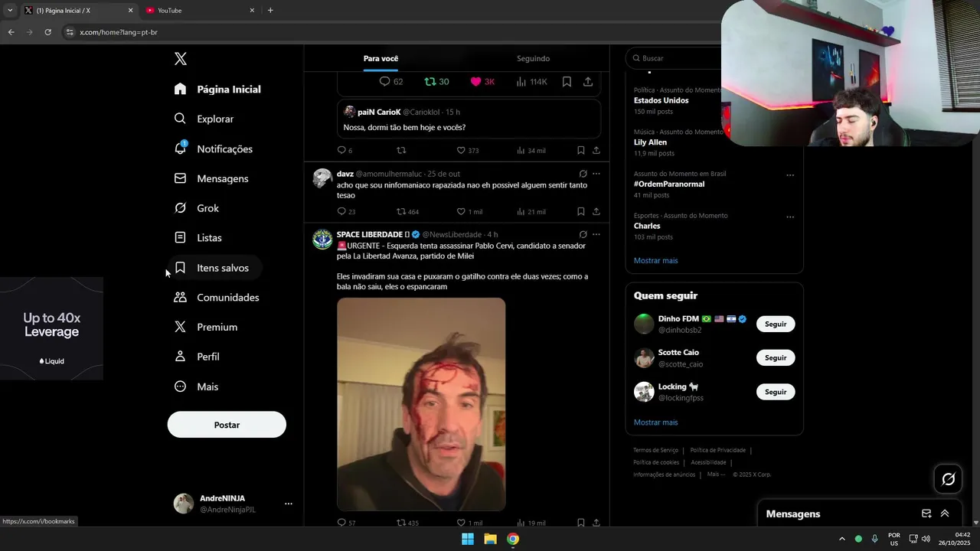Screen dimensions: 980x551
Task: Open AndreNINJA account options menu
Action: coord(288,504)
